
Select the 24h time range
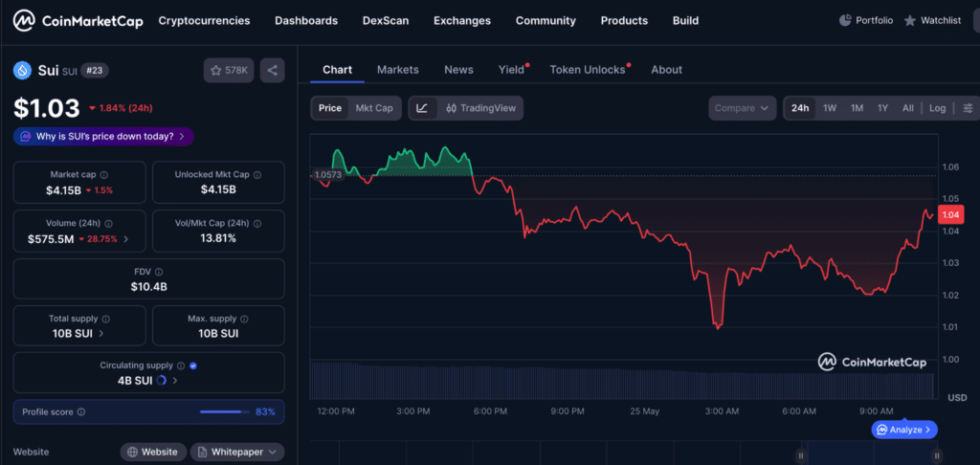tap(800, 108)
